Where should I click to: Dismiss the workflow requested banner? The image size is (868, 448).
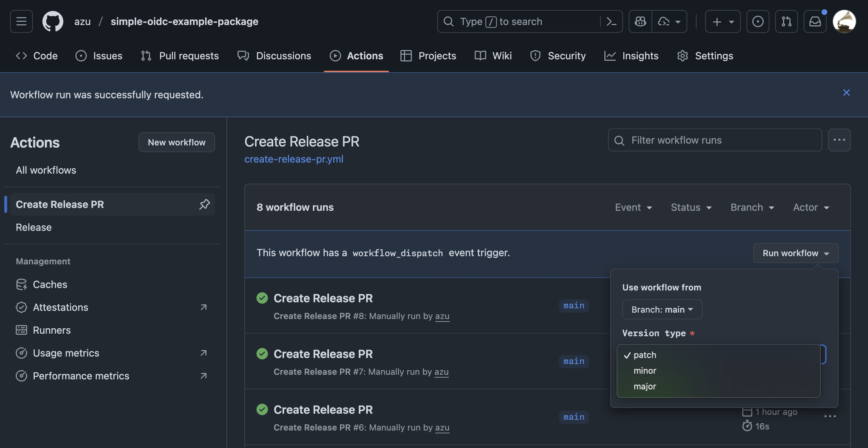tap(846, 93)
